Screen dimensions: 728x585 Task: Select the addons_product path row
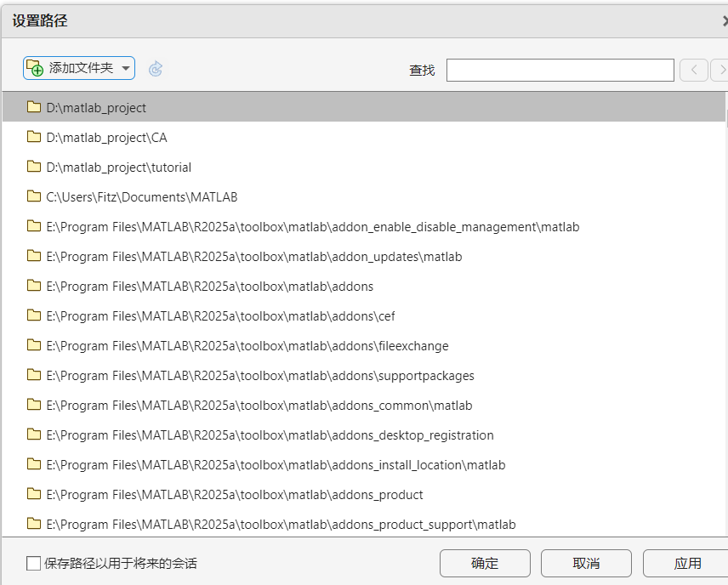click(x=364, y=495)
